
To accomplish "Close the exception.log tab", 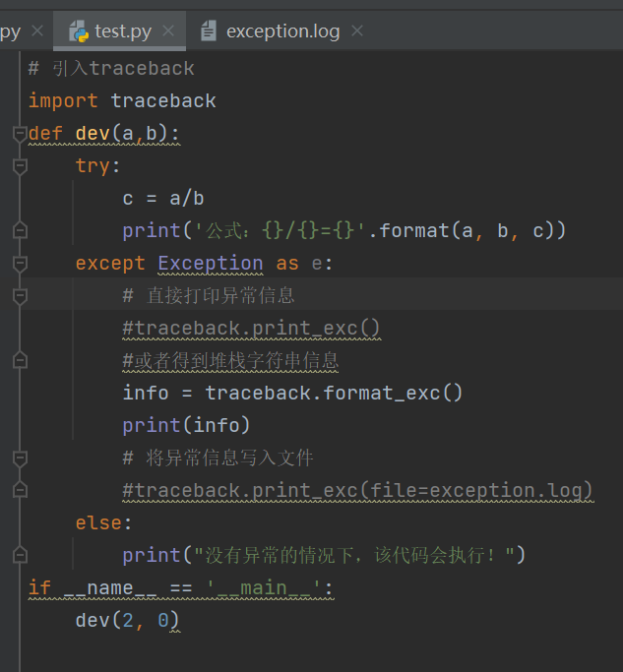I will (x=357, y=31).
